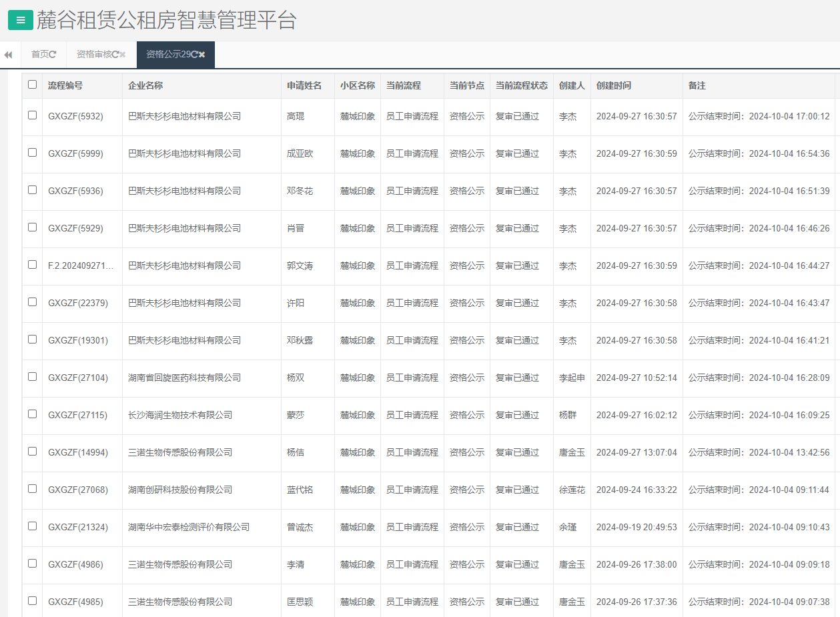Open the 长沙海润生物技术有限公司 company link

click(181, 415)
